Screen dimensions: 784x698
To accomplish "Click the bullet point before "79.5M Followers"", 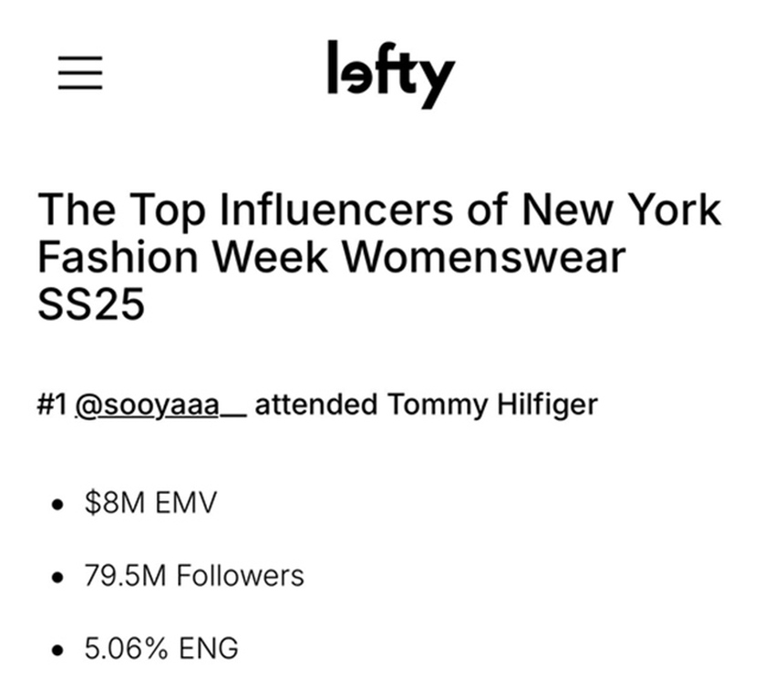I will 60,577.
